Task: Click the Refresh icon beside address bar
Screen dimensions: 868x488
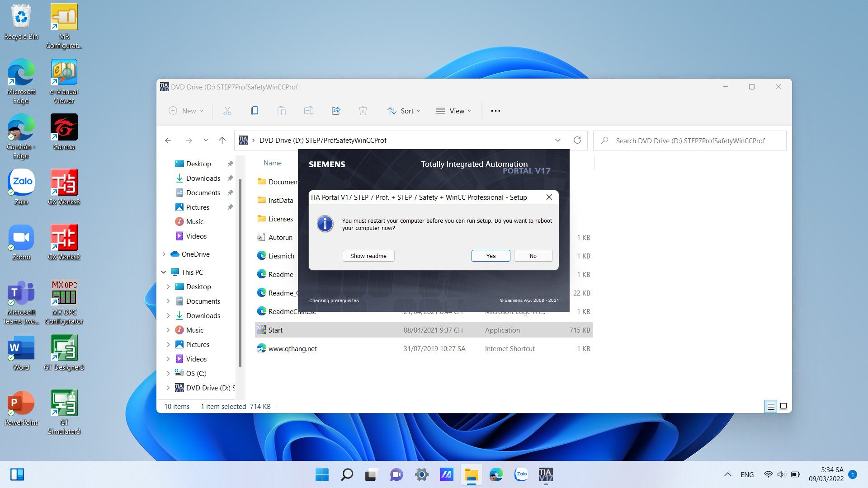Action: point(577,140)
